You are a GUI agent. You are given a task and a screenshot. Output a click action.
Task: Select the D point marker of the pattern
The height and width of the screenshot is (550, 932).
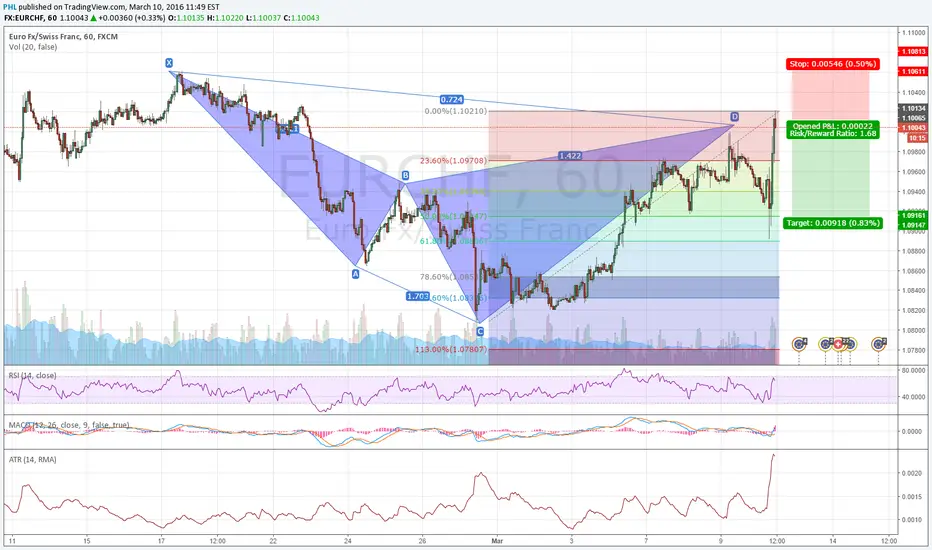[735, 116]
